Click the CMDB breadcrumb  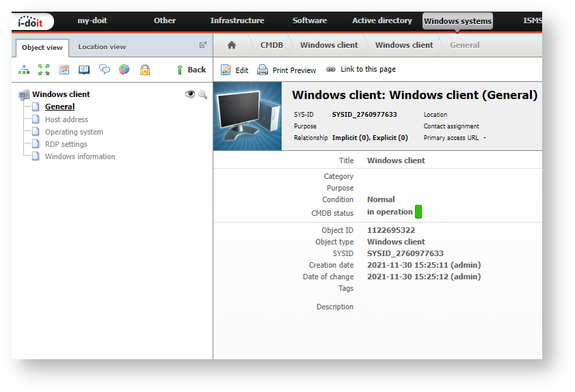pyautogui.click(x=271, y=45)
